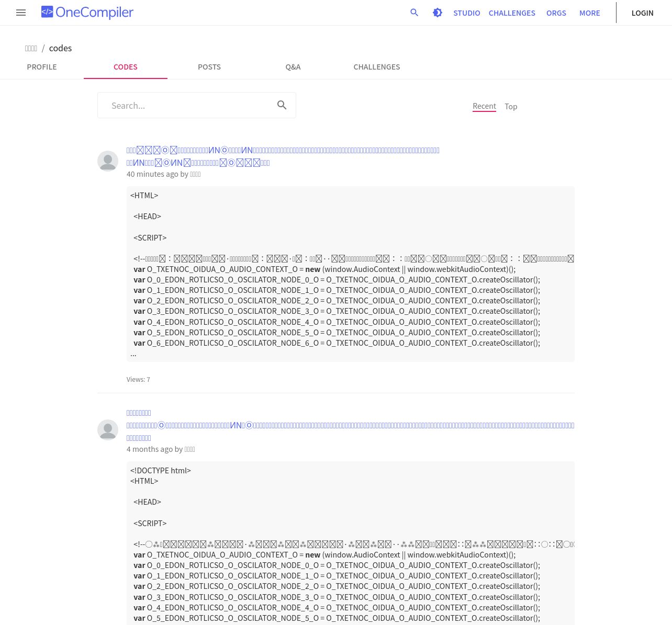Click the avatar of the 40 minutes ago post

pos(108,161)
